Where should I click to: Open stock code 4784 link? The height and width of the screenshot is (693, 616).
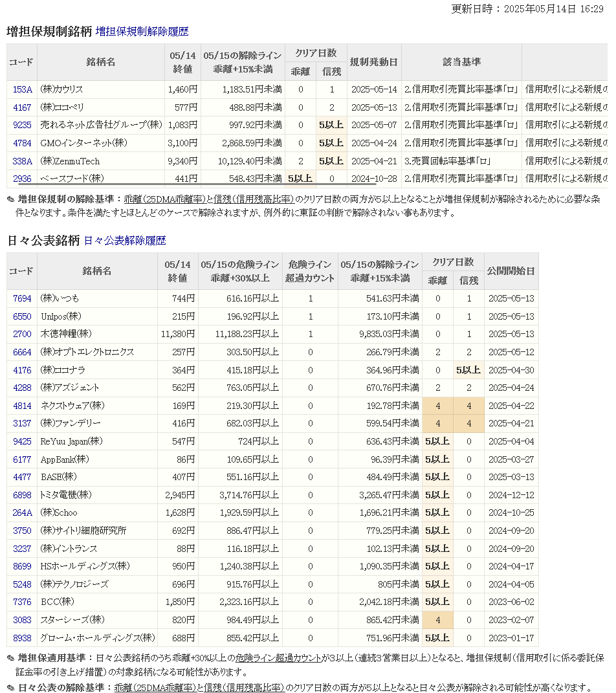point(22,143)
